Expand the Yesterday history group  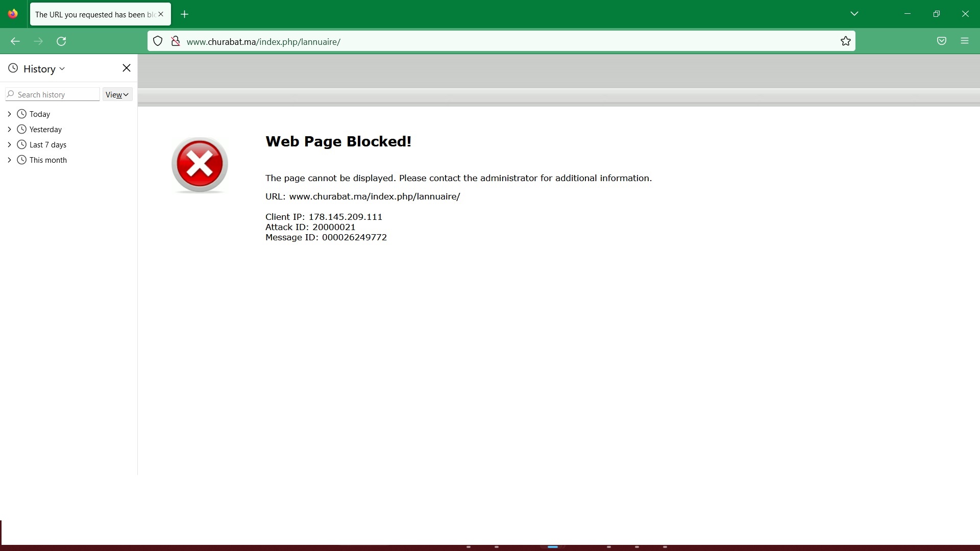(x=9, y=130)
